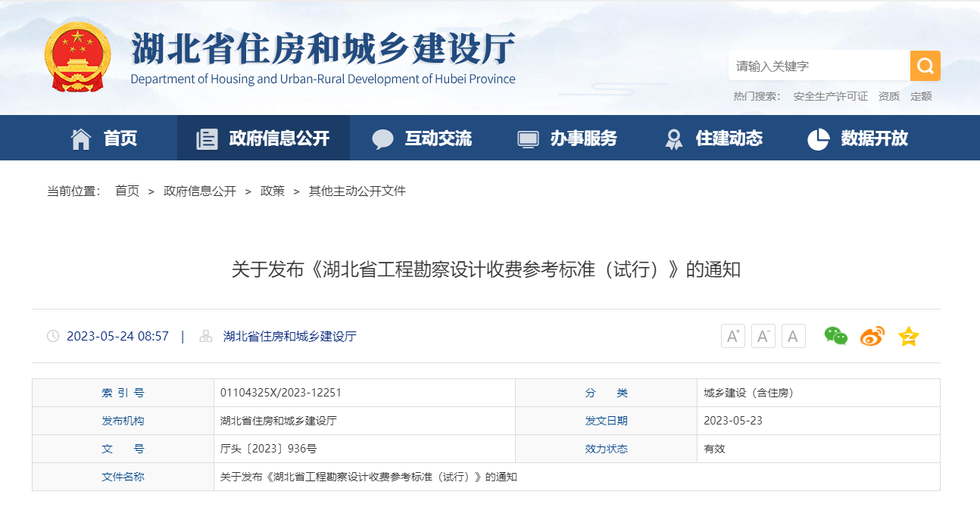Click breadcrumb link 其他主动公开文件

coord(357,191)
